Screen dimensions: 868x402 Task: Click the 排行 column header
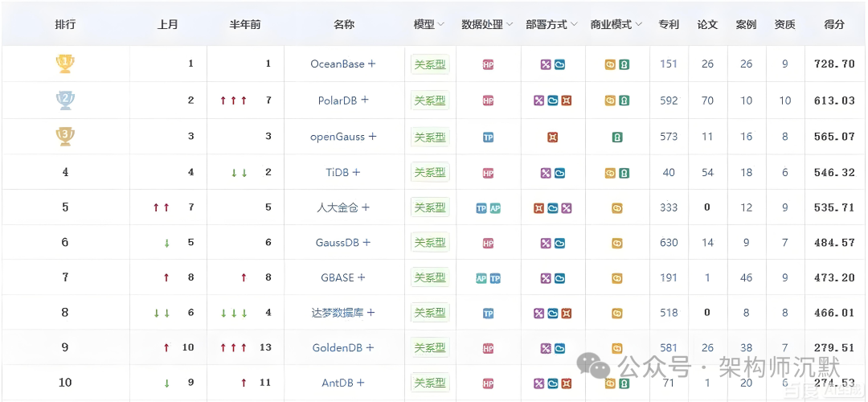pyautogui.click(x=65, y=24)
